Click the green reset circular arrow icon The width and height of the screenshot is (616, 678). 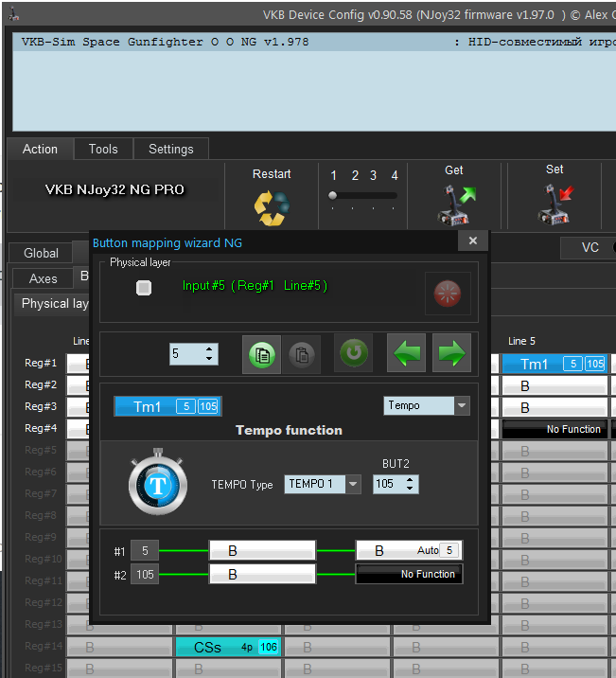point(354,353)
